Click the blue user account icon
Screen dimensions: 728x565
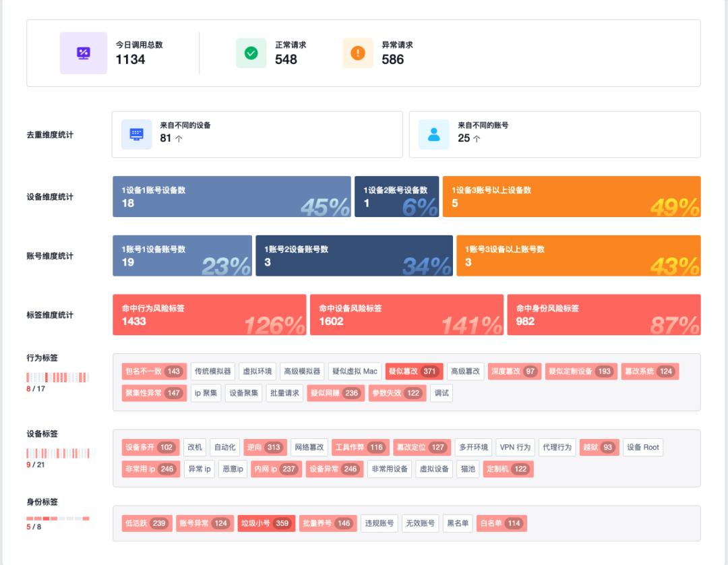(433, 135)
